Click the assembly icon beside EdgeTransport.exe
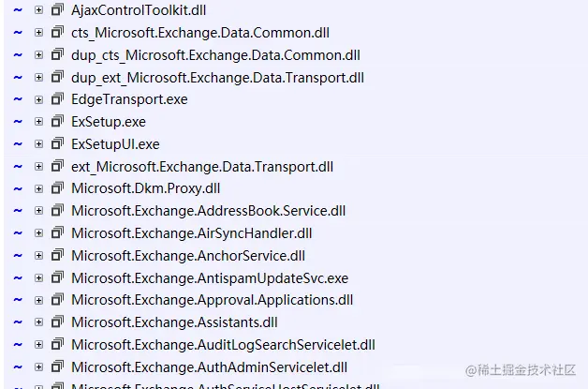 tap(57, 98)
